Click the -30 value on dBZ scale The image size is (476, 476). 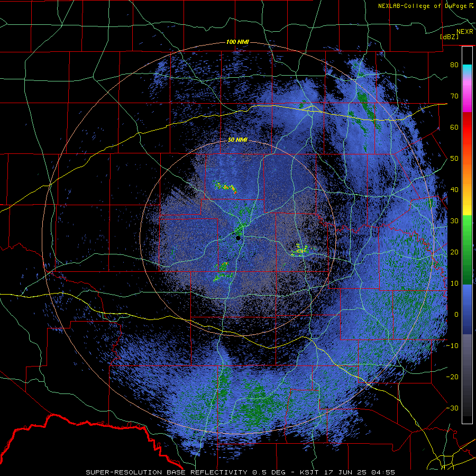[452, 408]
